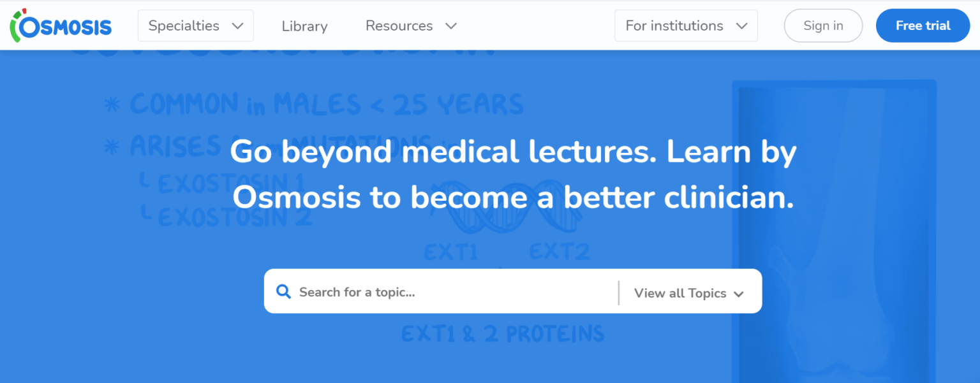Go to the Library page
Viewport: 980px width, 383px height.
click(x=304, y=26)
